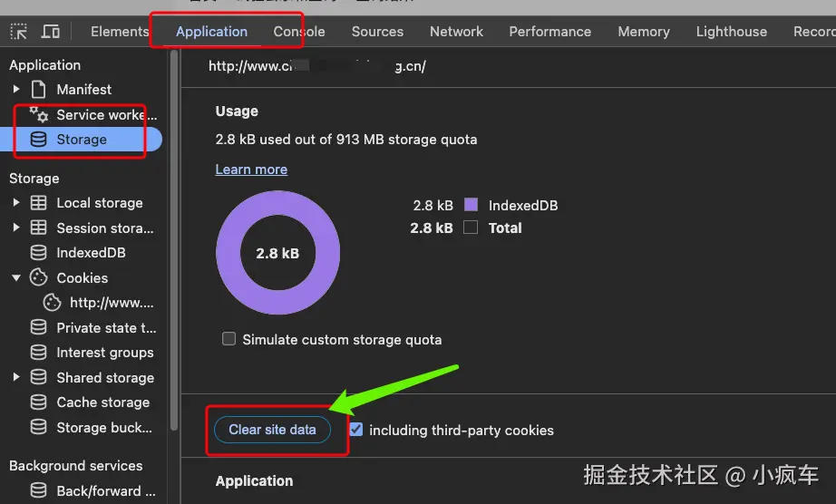Click the Cookies icon in sidebar

pyautogui.click(x=38, y=278)
